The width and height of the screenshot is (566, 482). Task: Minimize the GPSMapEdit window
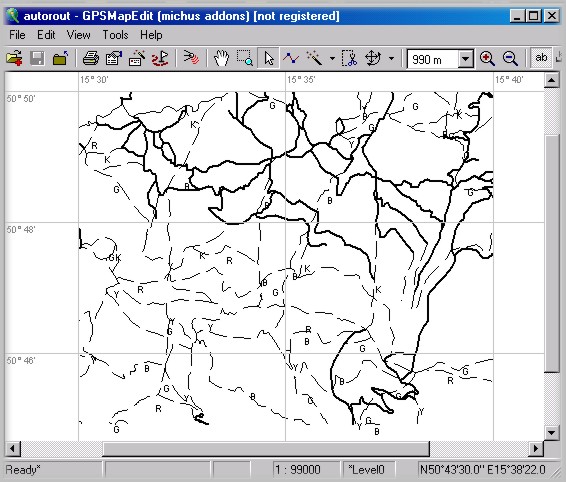pos(517,16)
